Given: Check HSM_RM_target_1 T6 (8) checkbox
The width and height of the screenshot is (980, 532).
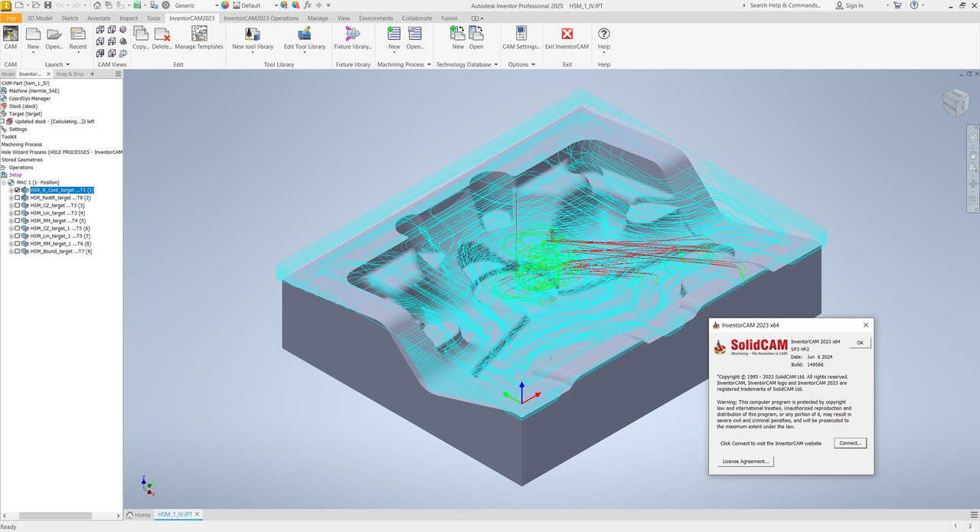Looking at the screenshot, I should (18, 243).
